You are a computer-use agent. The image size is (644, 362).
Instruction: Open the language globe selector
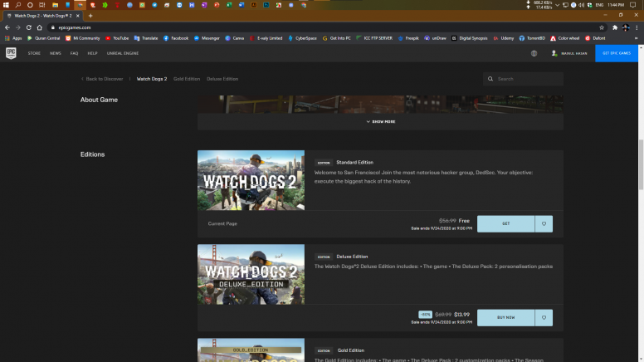coord(534,53)
